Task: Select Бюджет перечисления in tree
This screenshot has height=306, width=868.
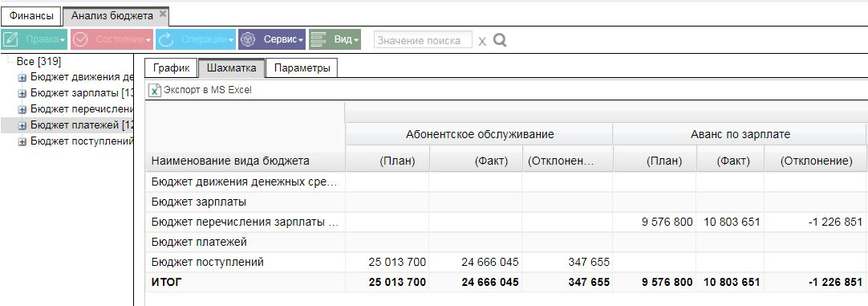Action: pos(82,108)
